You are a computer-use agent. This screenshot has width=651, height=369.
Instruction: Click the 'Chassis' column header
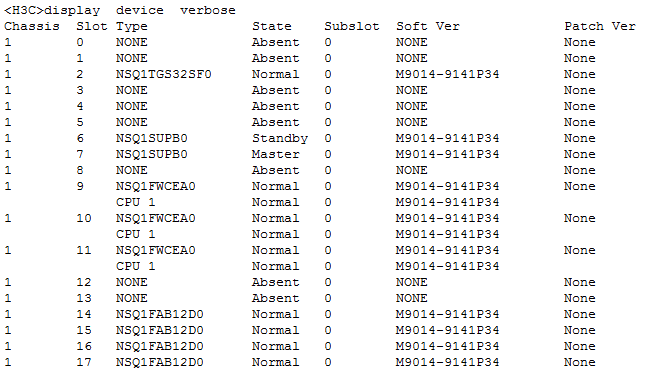click(x=32, y=26)
